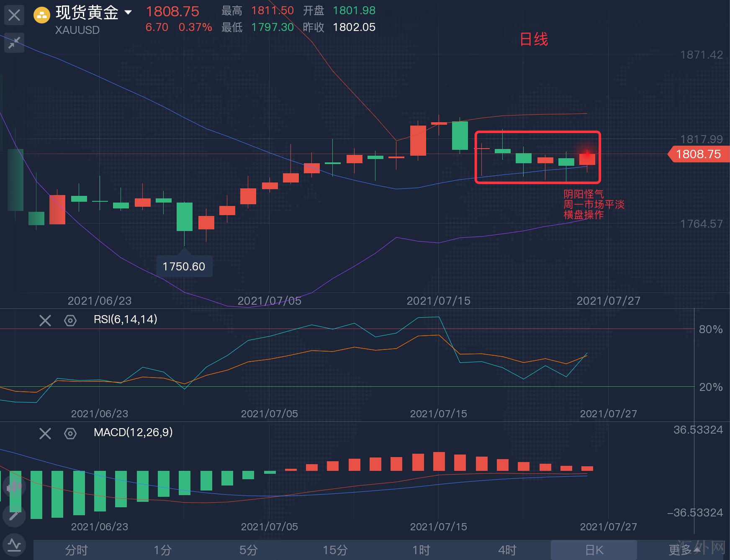Screen dimensions: 730x560
Task: Open RSI(6,14,14) settings hexagon icon
Action: pyautogui.click(x=70, y=321)
